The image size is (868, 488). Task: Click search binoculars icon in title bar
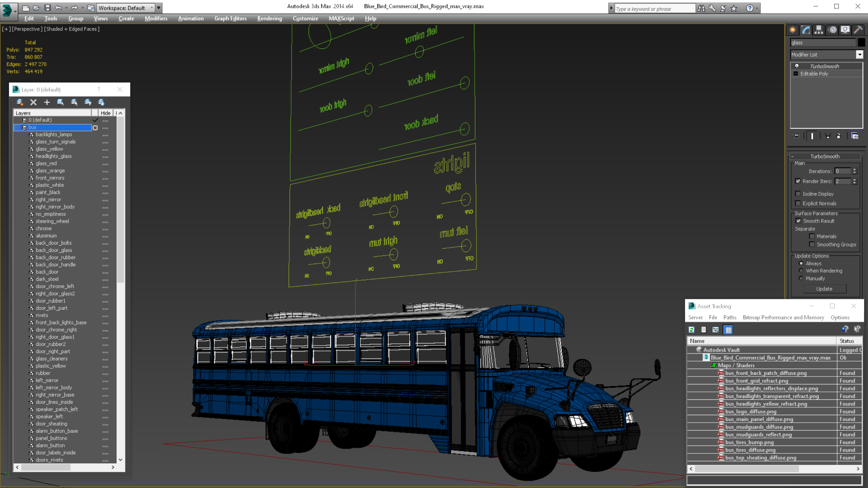click(701, 8)
